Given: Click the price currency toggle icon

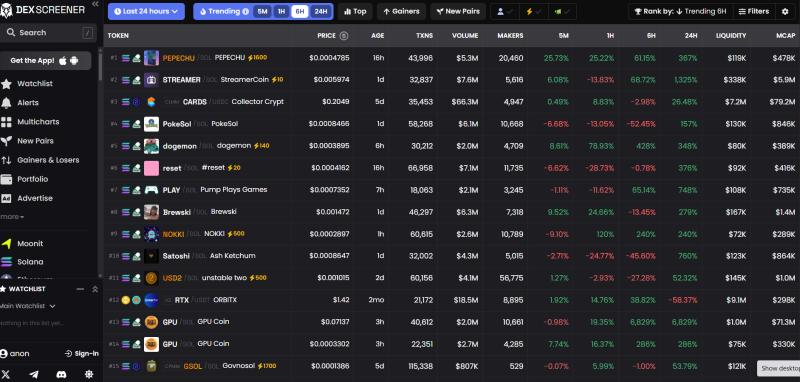Looking at the screenshot, I should coord(344,36).
